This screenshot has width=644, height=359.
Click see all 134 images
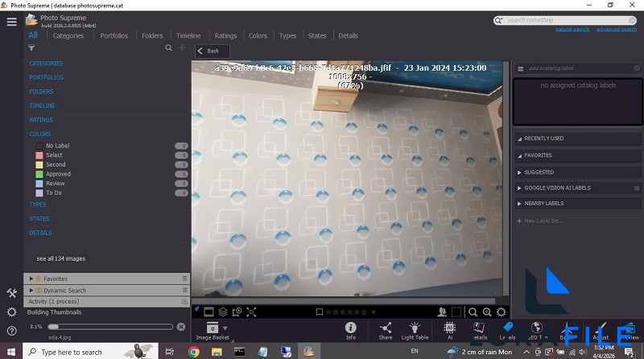click(x=61, y=258)
